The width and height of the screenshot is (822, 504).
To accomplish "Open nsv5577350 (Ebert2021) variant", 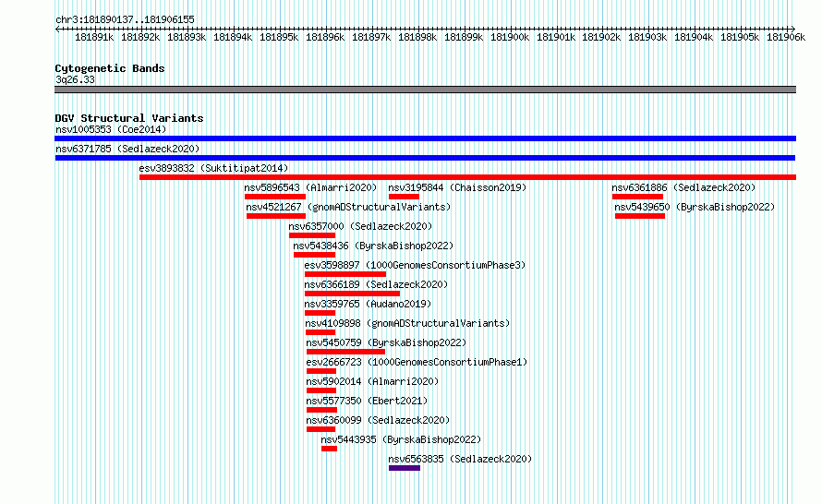I will click(367, 401).
